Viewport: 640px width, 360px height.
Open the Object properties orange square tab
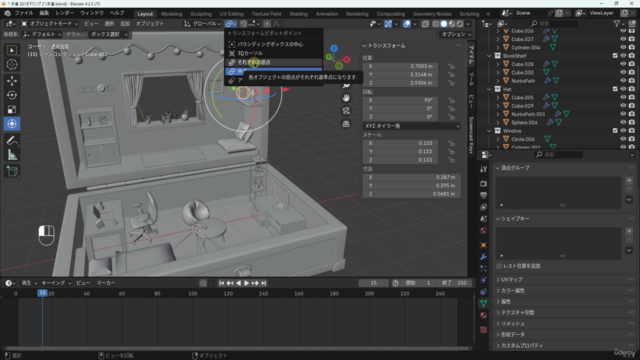[x=483, y=245]
